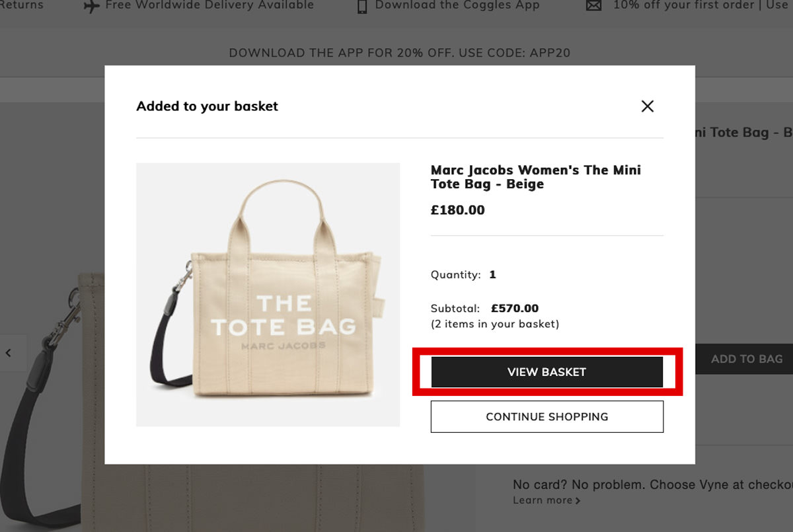Close the Added to your basket dialog

pos(647,106)
